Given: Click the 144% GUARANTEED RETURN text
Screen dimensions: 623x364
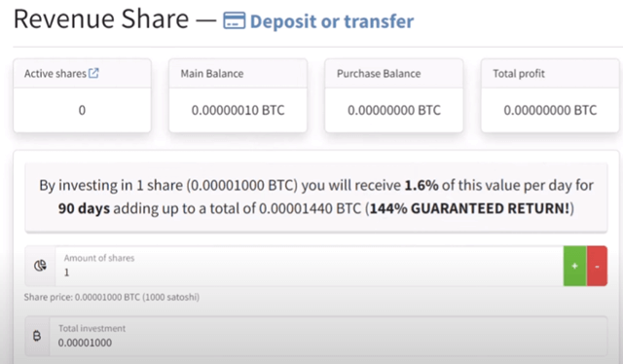Looking at the screenshot, I should coord(470,208).
